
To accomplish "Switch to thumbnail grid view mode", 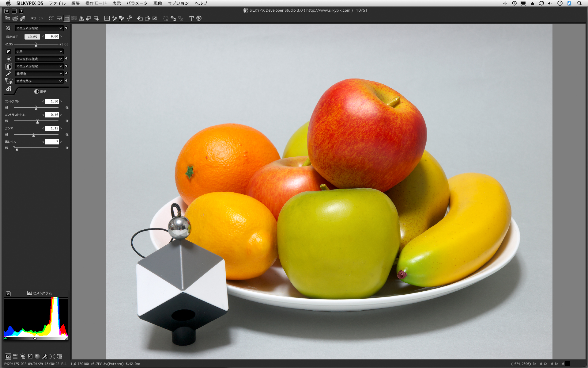I will click(x=52, y=18).
